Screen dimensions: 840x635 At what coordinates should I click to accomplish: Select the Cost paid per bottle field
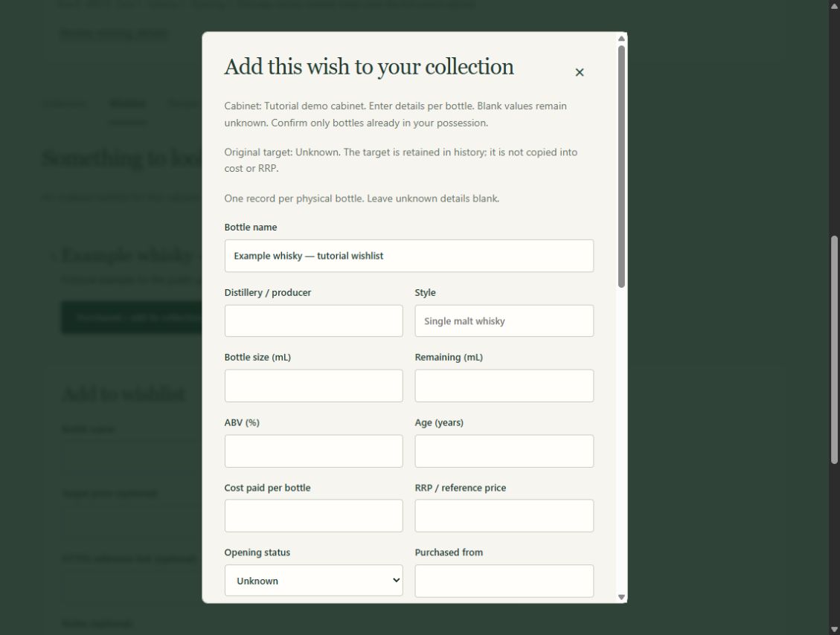coord(313,515)
